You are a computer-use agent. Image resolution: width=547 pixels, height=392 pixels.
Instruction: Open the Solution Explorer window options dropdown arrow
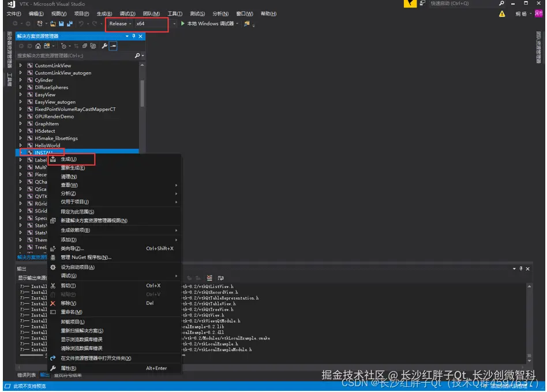point(127,36)
